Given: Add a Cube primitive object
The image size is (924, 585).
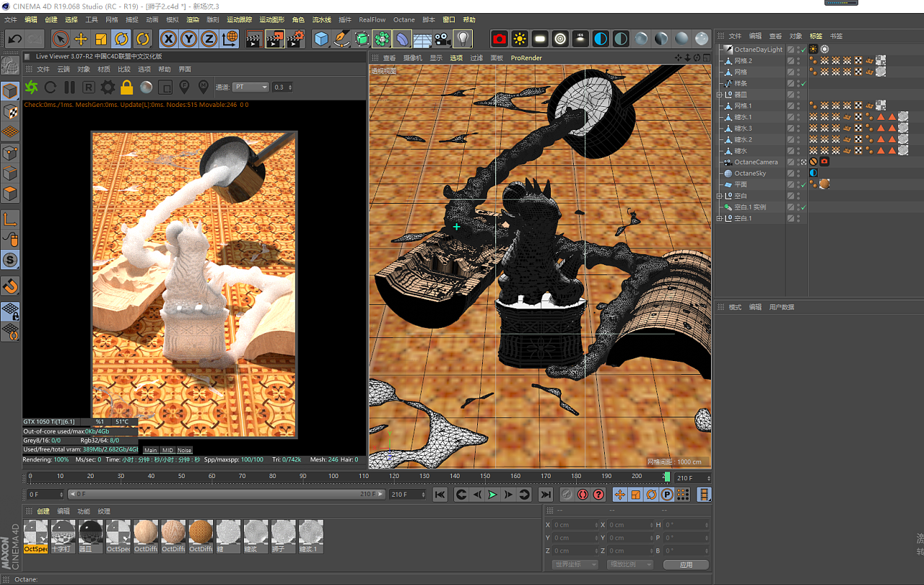Looking at the screenshot, I should tap(321, 39).
